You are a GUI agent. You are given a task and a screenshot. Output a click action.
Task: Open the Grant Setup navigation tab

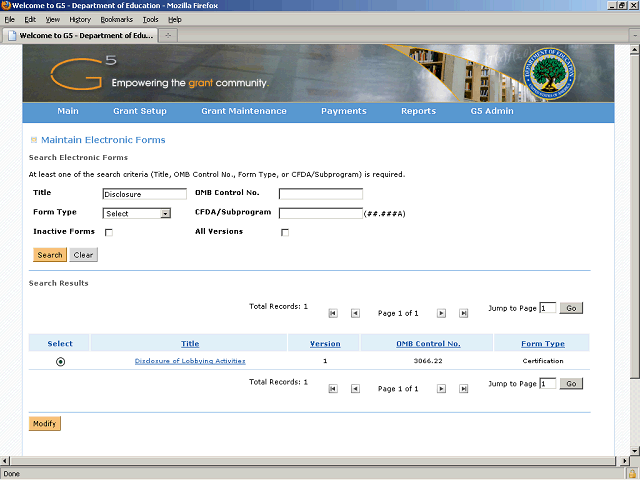140,111
